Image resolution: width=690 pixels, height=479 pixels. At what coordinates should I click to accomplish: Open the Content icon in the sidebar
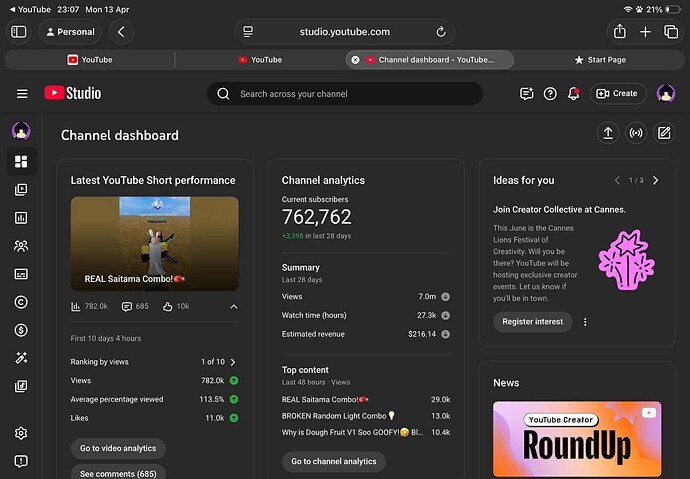(21, 190)
